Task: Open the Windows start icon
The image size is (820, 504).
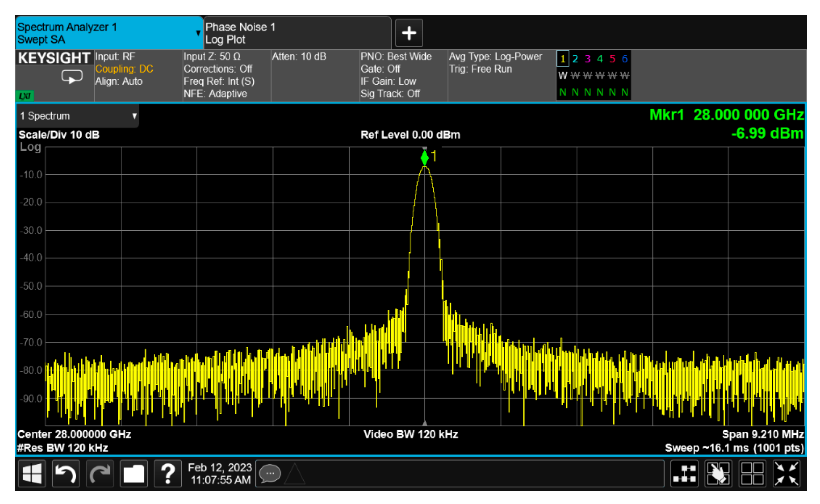Action: 32,473
